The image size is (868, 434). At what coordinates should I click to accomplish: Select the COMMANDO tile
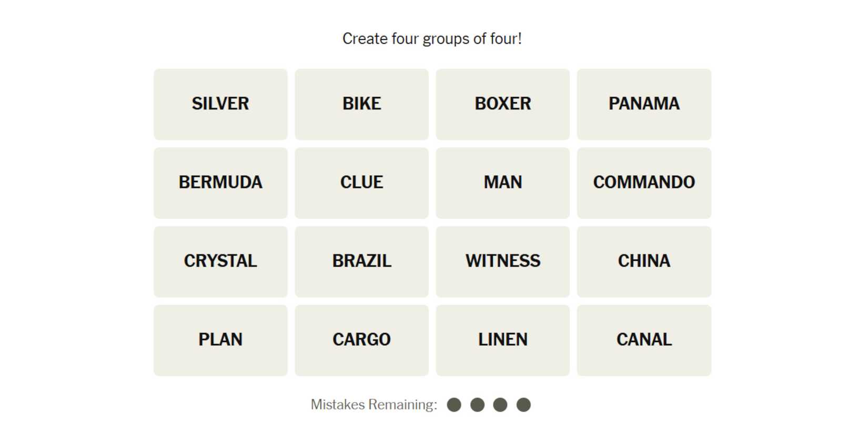coord(644,183)
